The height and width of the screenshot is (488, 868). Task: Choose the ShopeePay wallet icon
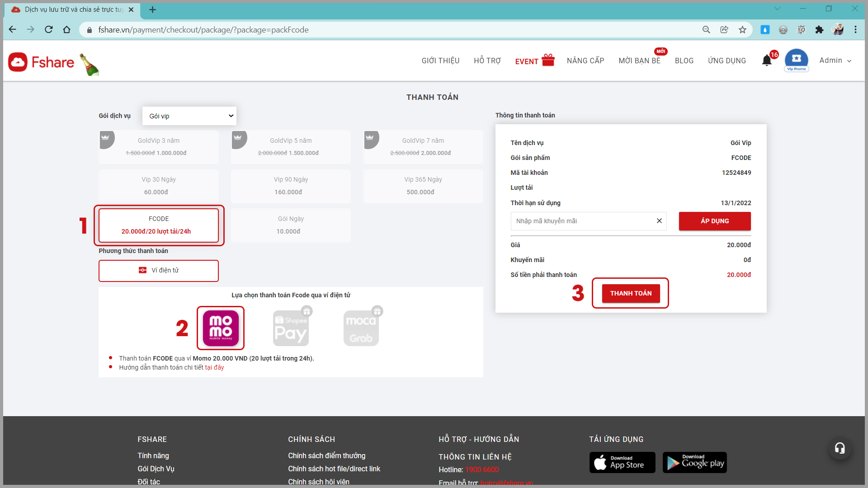click(291, 328)
